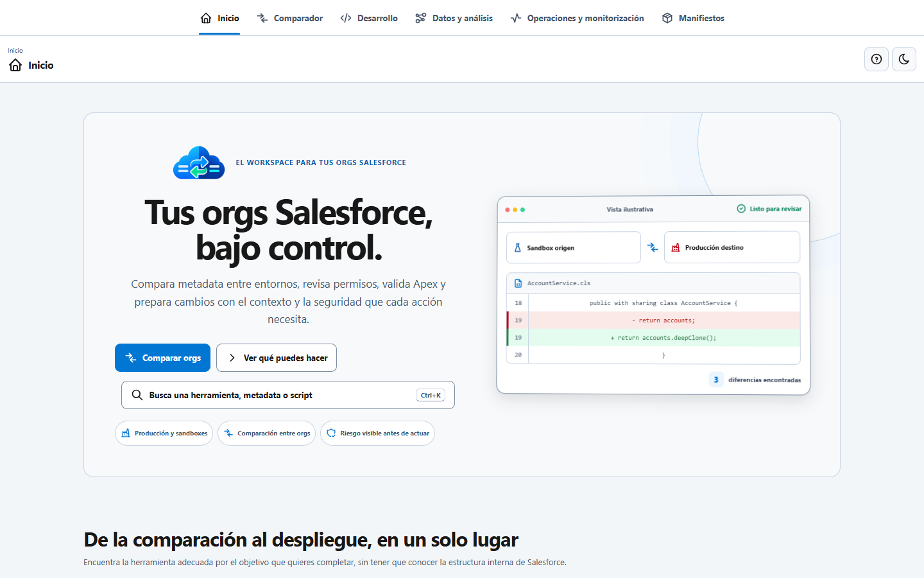
Task: Click factory icon in Producción y sandboxes chip
Action: pyautogui.click(x=126, y=433)
